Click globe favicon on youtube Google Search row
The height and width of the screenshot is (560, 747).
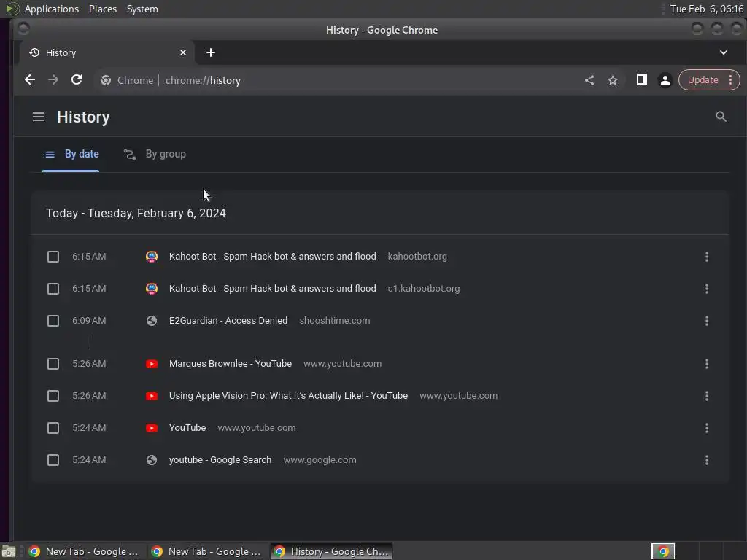click(x=152, y=460)
